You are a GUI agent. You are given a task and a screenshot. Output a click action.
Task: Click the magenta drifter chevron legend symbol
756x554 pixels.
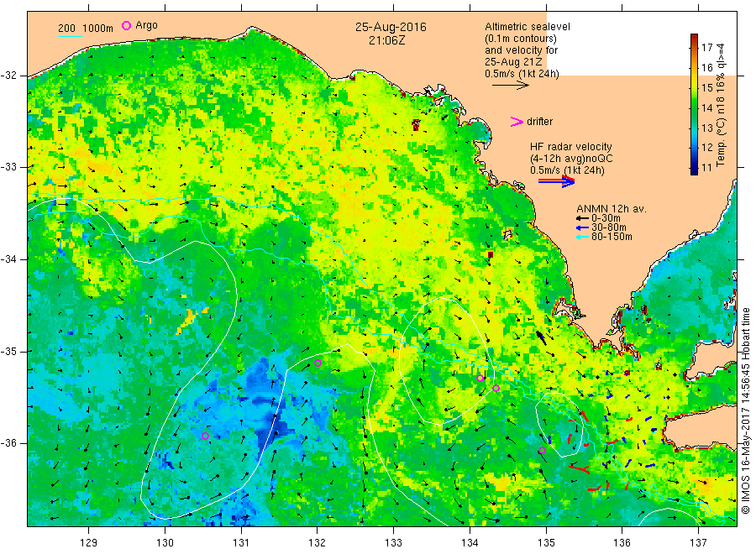[517, 122]
